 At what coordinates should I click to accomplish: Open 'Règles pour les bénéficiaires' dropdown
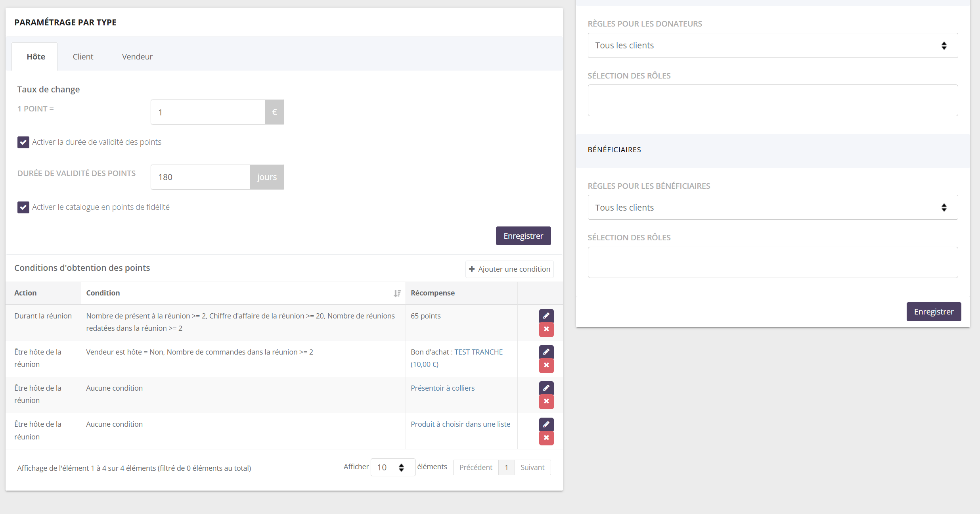point(773,207)
